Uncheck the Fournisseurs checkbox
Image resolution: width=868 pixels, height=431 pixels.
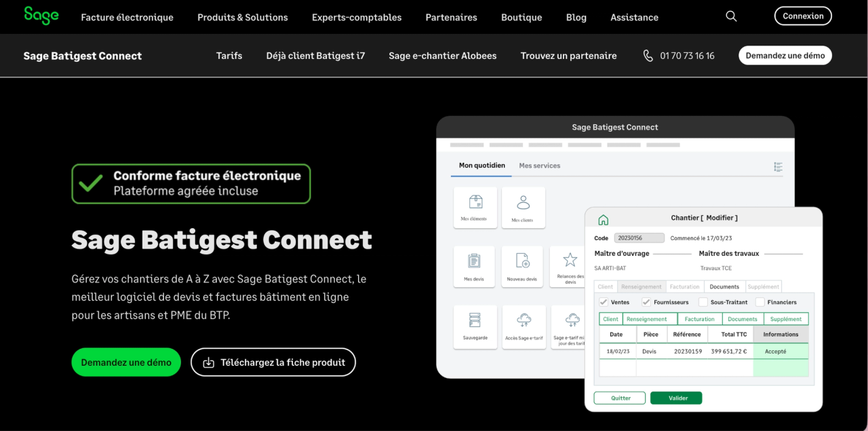pos(646,302)
